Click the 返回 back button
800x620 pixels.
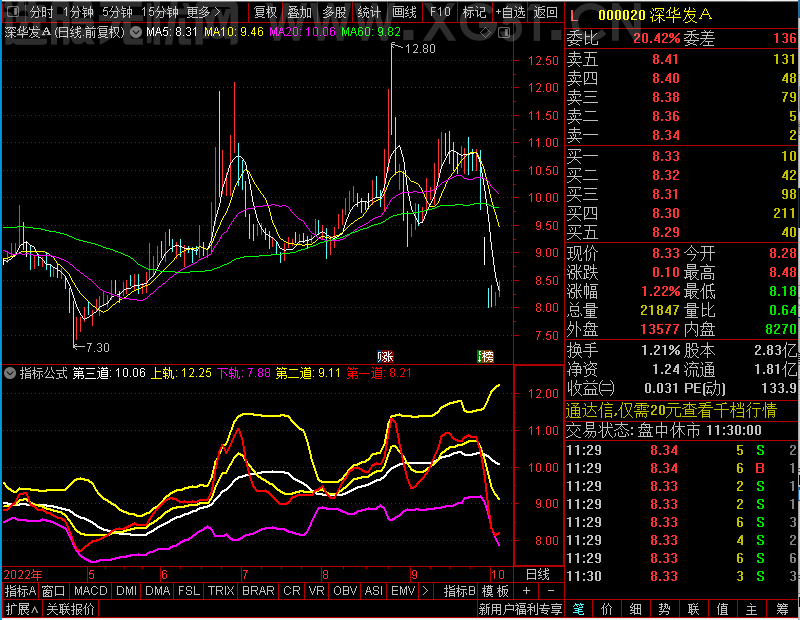(545, 12)
